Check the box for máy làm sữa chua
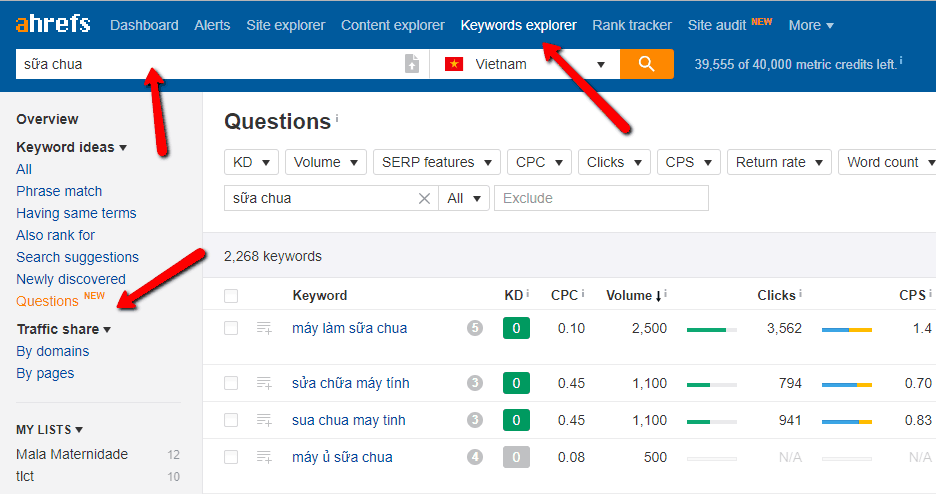Screen dimensions: 936x494 (232, 328)
